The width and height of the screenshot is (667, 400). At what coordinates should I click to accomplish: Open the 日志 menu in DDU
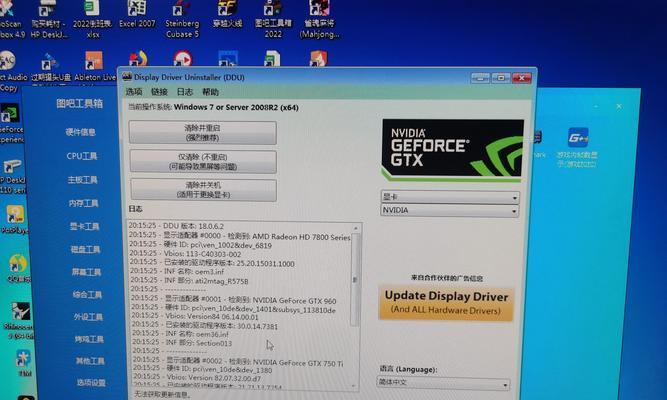185,91
